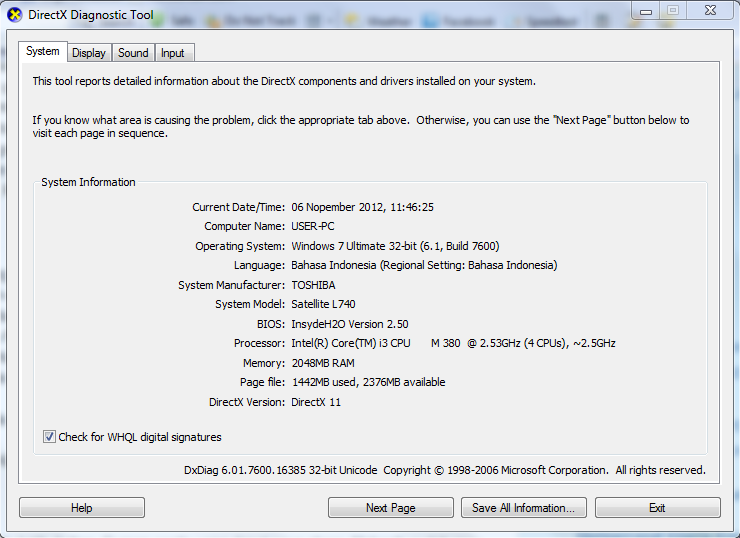Close the window with the X button

(x=710, y=11)
